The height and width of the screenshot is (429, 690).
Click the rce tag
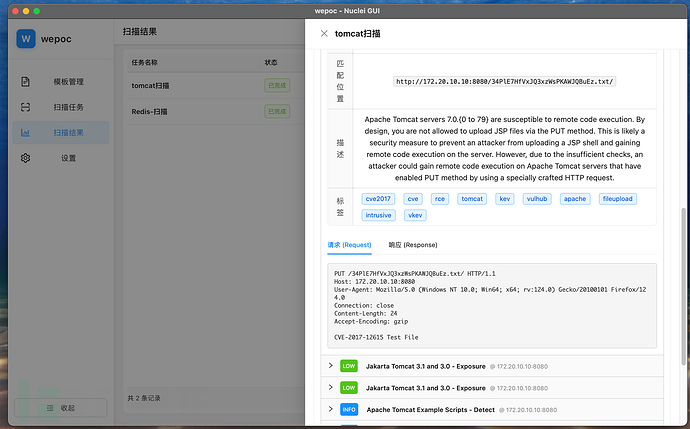pos(440,199)
